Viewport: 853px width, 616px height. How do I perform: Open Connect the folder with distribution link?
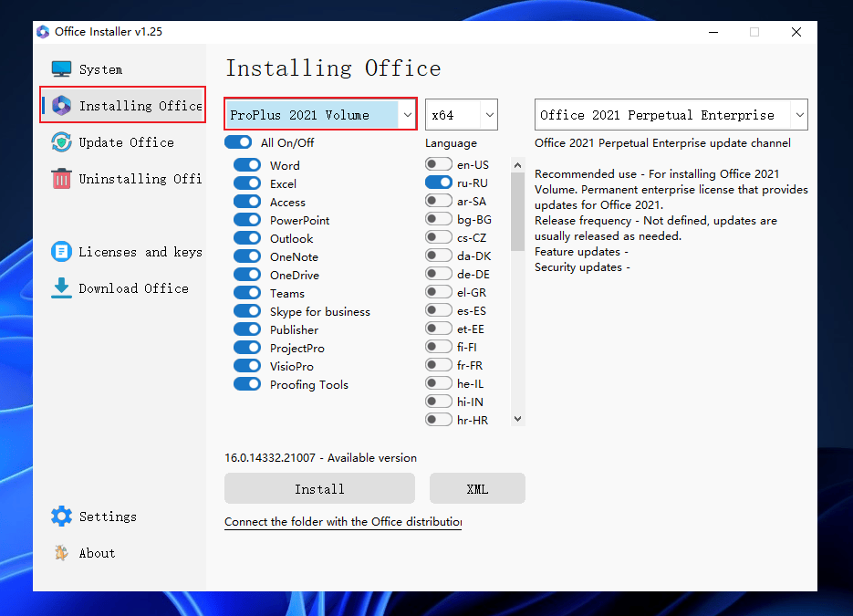coord(343,522)
